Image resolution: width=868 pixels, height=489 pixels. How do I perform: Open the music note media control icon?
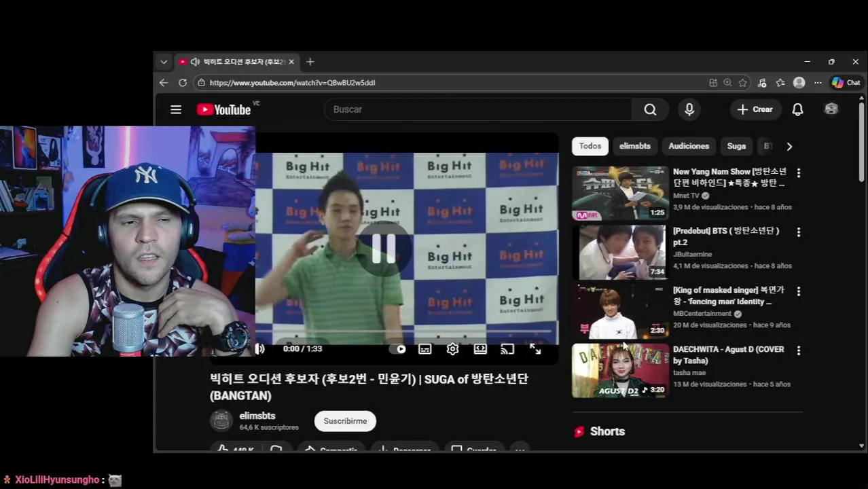(762, 83)
